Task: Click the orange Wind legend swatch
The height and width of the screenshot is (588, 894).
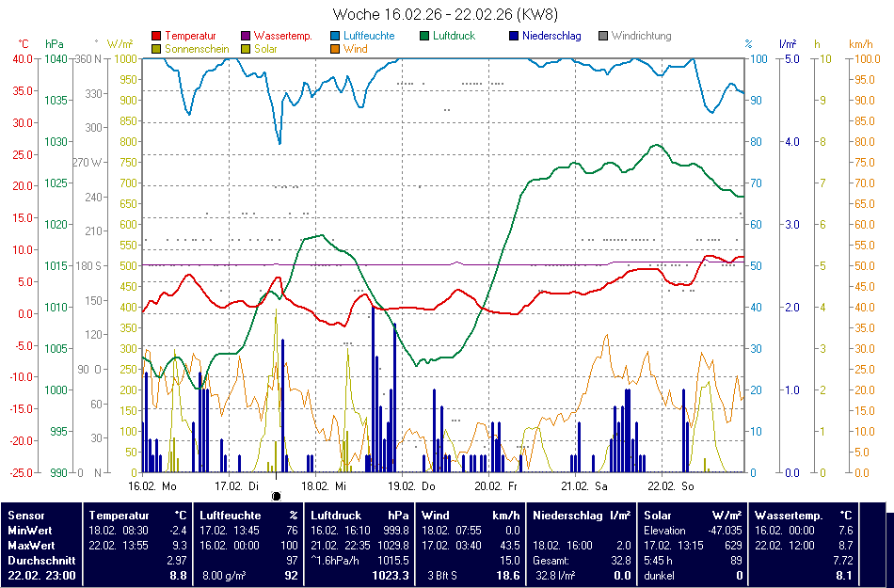Action: click(x=335, y=49)
